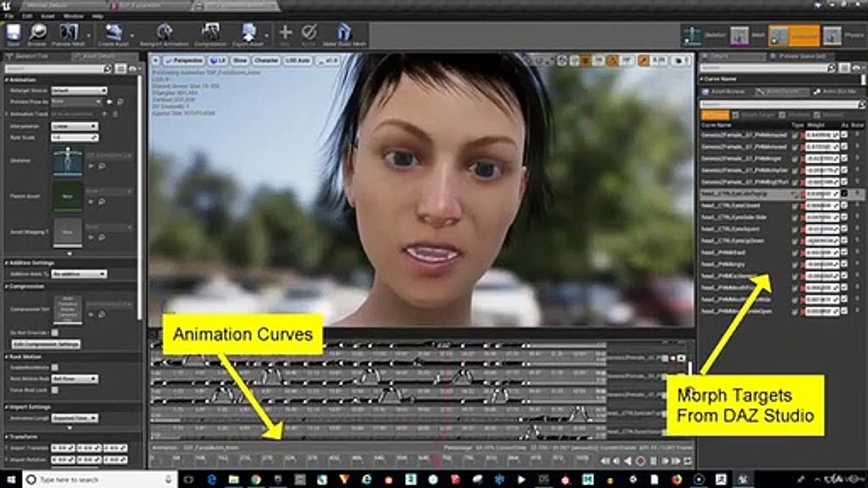Click the record button in playback controls
The width and height of the screenshot is (868, 488).
[x=640, y=462]
